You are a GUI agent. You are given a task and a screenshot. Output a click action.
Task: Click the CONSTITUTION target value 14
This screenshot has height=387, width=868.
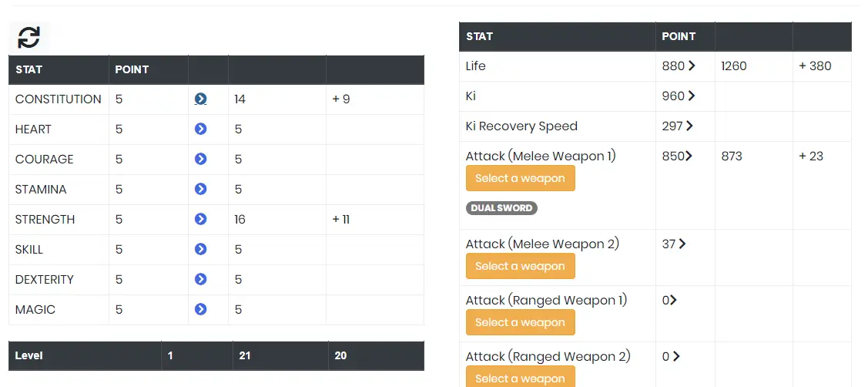pos(240,99)
